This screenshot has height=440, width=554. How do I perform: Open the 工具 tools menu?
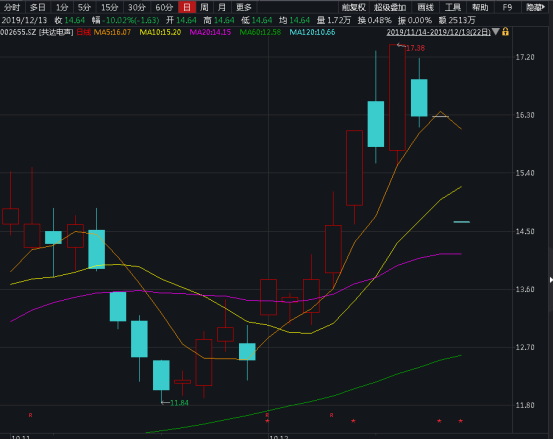point(453,7)
